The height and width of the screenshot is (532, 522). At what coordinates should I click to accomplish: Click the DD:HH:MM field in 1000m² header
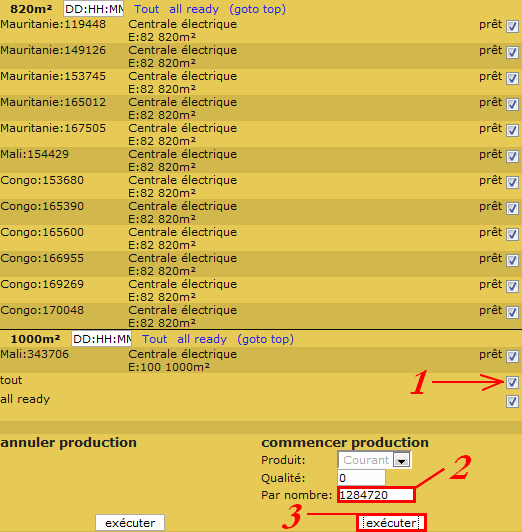tap(102, 339)
